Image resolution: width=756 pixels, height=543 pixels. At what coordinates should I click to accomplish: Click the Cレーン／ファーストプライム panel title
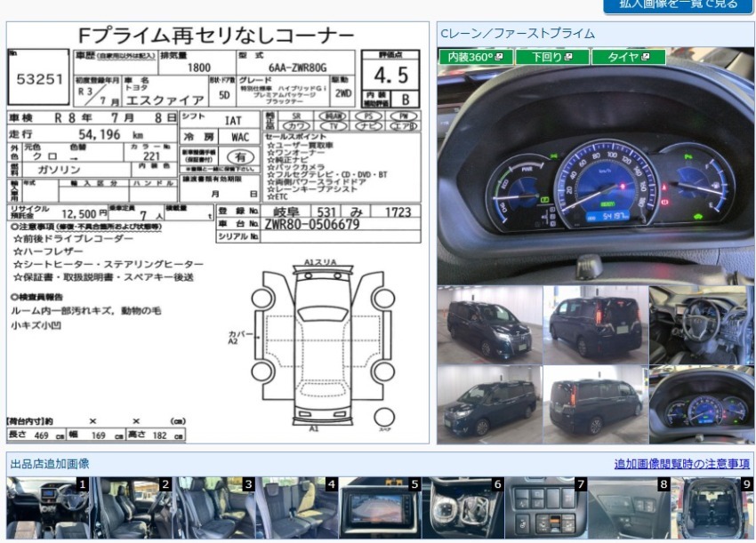tap(518, 34)
